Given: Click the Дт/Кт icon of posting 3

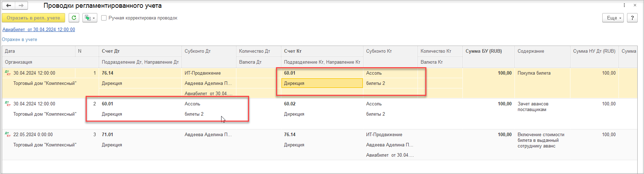Looking at the screenshot, I should pos(7,135).
